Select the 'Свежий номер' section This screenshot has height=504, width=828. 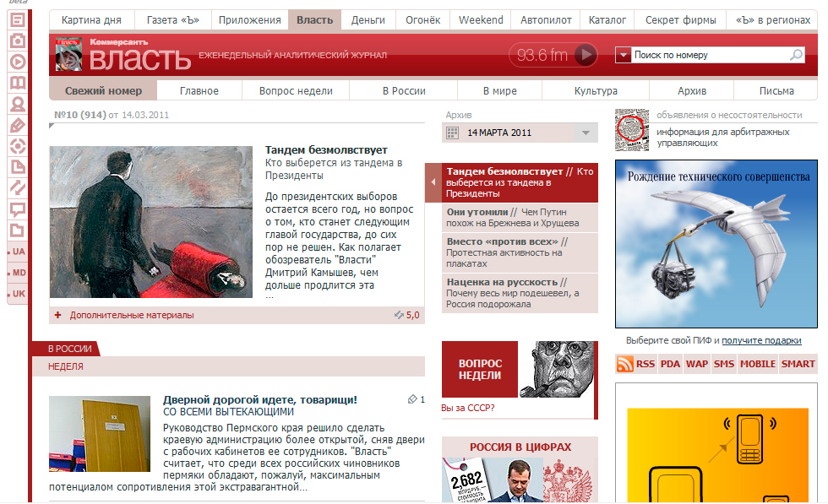103,91
